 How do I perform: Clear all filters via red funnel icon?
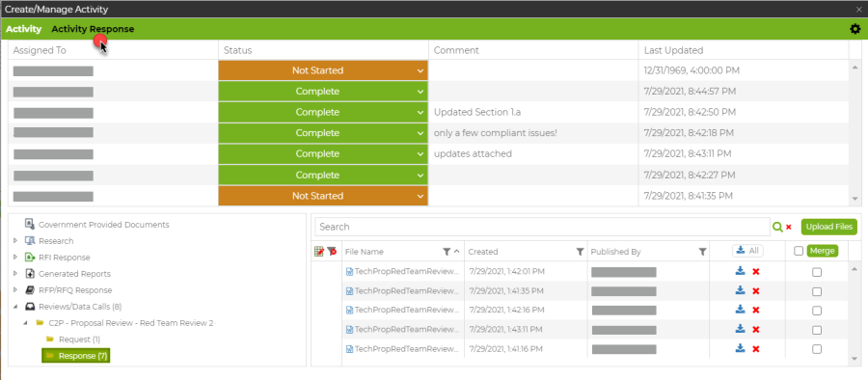pos(332,252)
